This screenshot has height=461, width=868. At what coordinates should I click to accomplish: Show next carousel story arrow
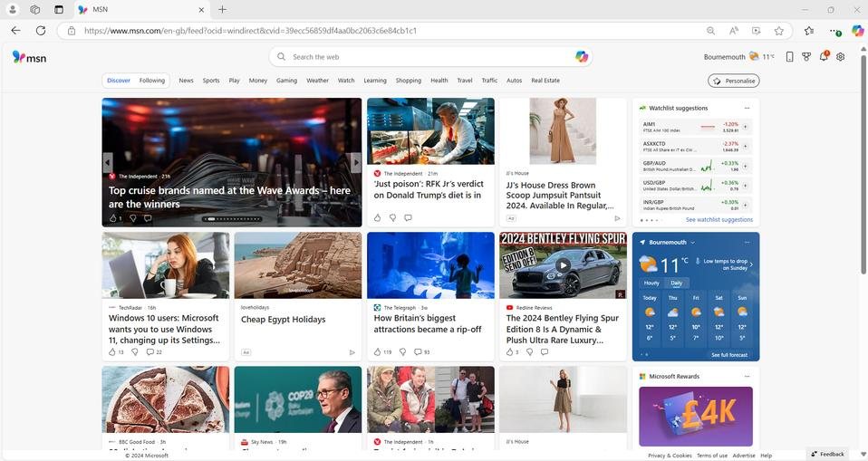356,162
